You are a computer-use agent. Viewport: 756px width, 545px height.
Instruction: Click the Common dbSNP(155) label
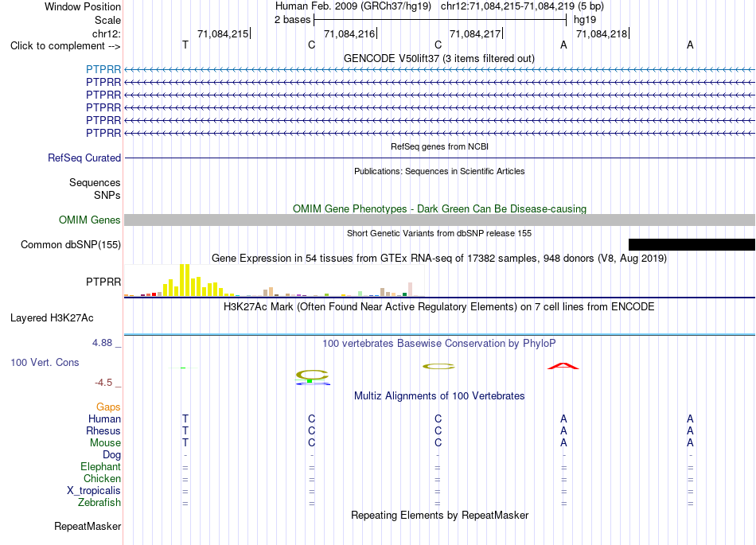click(70, 245)
